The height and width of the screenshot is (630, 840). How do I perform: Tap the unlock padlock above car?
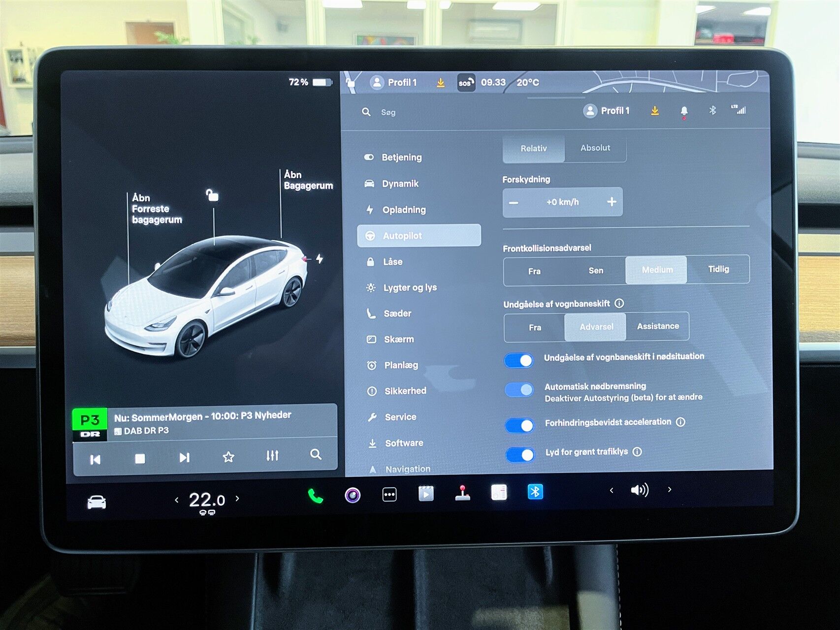212,195
